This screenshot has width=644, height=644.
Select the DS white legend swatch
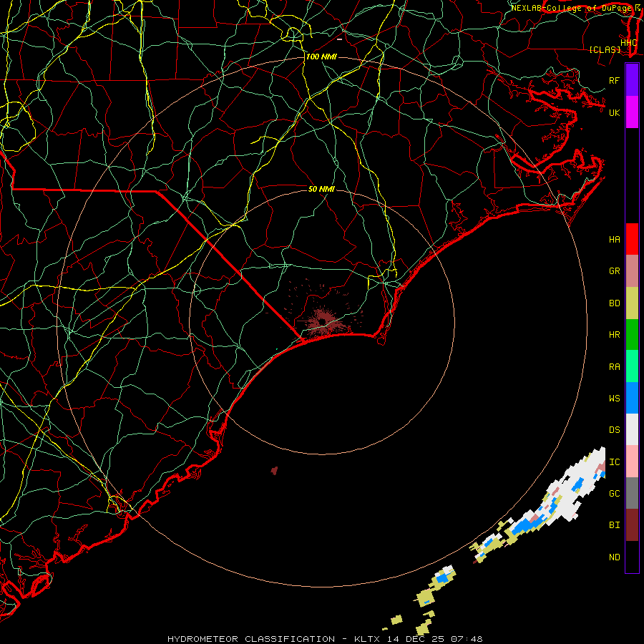[632, 429]
